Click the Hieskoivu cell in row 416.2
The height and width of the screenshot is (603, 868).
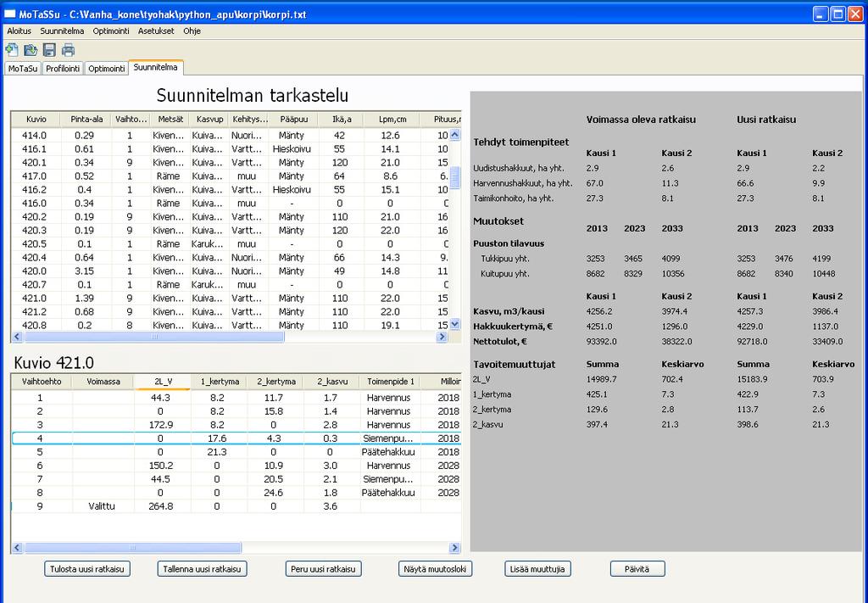(x=292, y=189)
